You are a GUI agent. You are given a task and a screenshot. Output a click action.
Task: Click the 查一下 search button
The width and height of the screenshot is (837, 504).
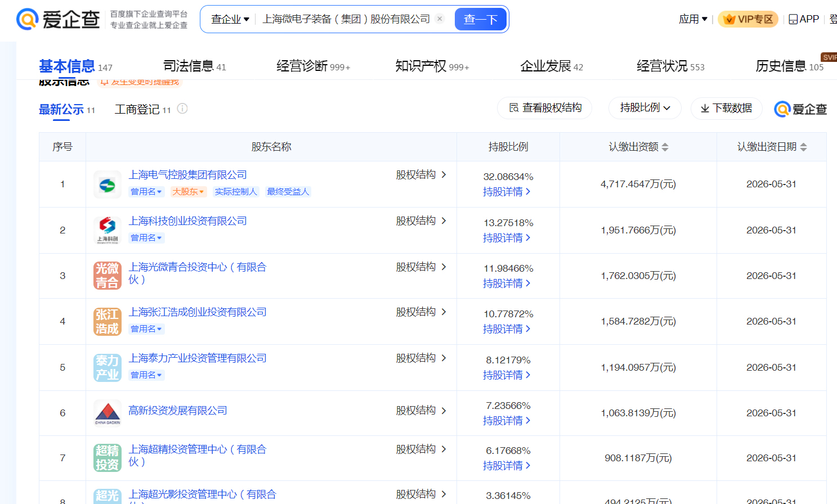[481, 19]
